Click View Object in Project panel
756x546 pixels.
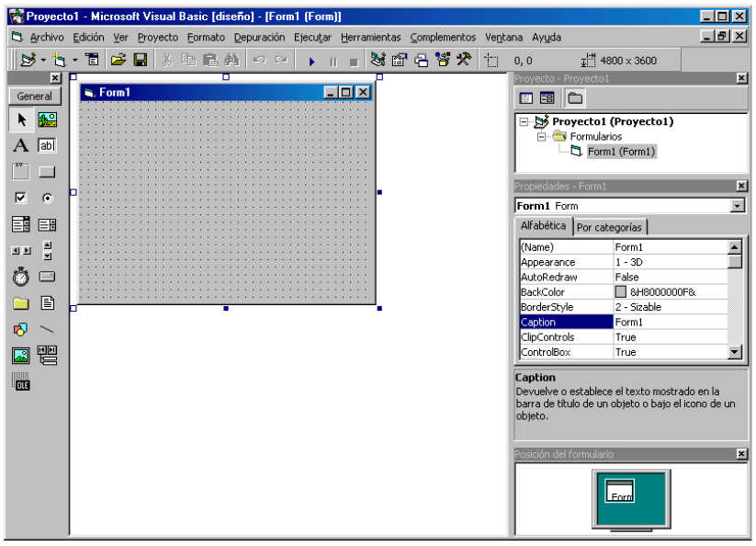click(x=547, y=98)
